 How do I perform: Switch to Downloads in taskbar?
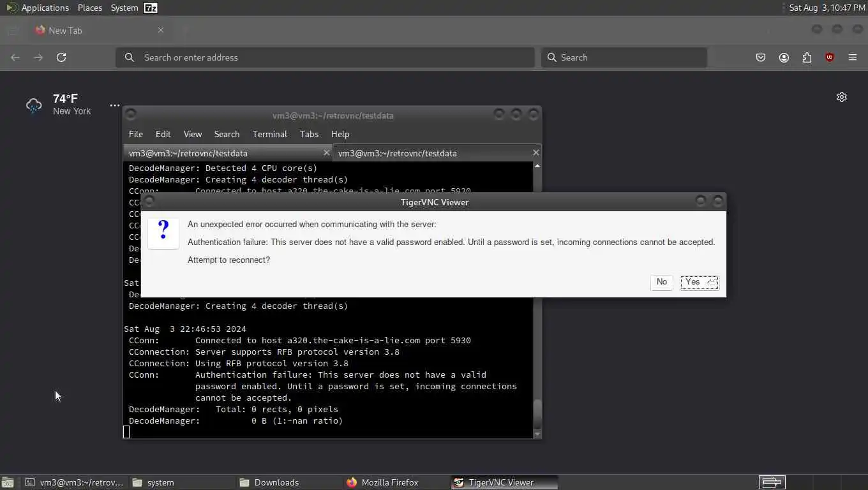pyautogui.click(x=288, y=482)
